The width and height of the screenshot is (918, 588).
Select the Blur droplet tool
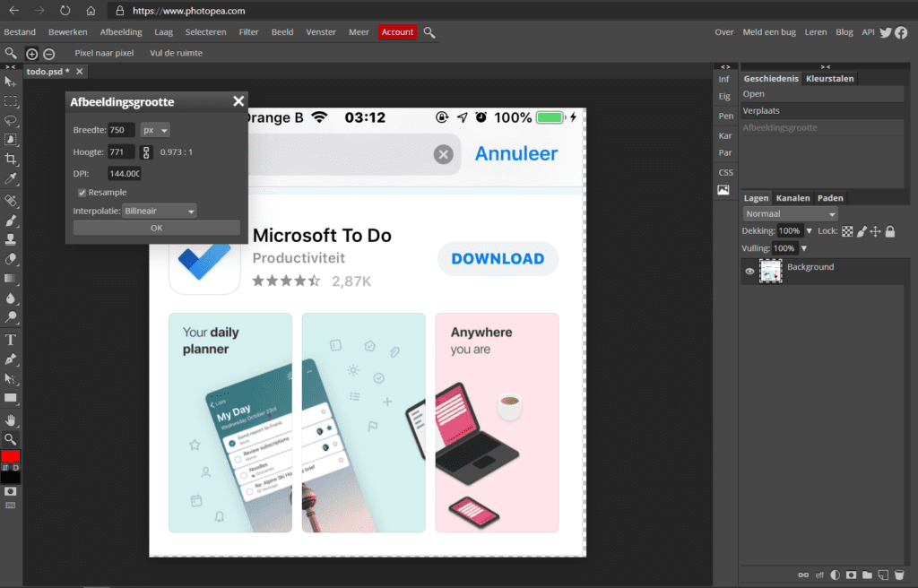pyautogui.click(x=11, y=298)
